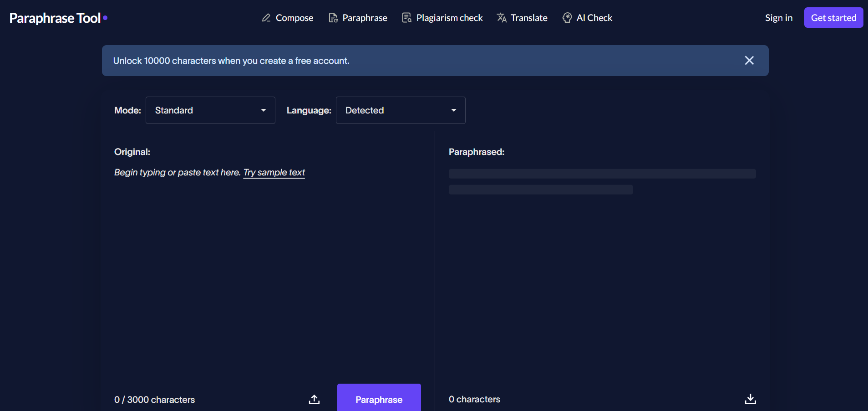
Task: Click the Translate language icon
Action: click(502, 18)
